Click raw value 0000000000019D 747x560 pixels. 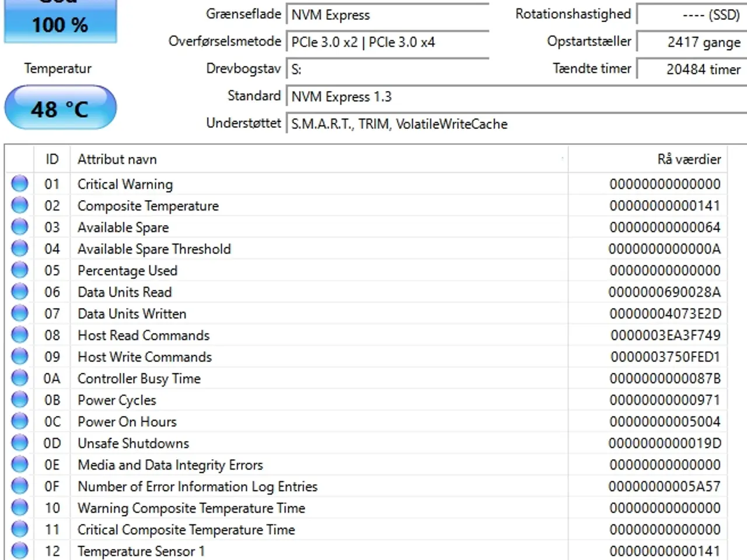point(665,443)
